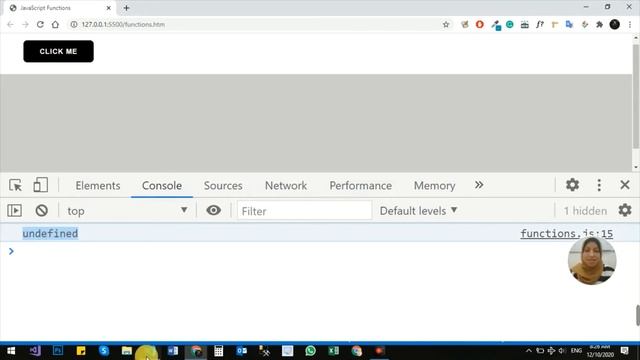This screenshot has width=640, height=360.
Task: Open Word from taskbar
Action: (173, 351)
